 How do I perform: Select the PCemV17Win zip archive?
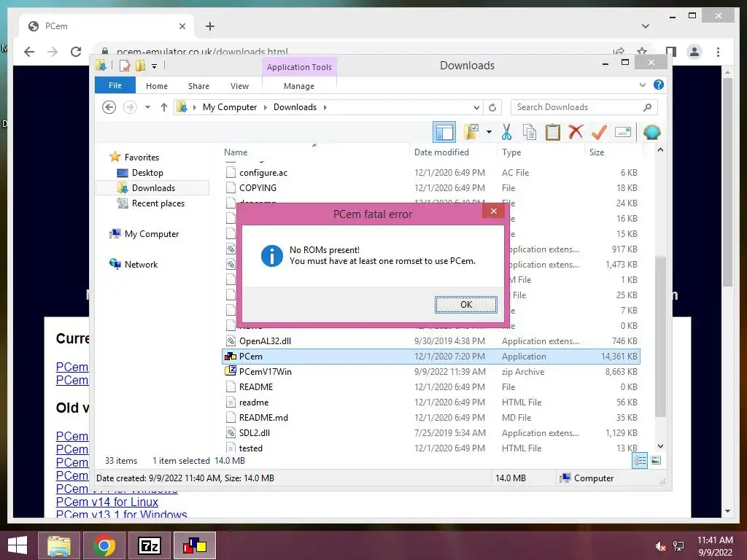coord(430,371)
